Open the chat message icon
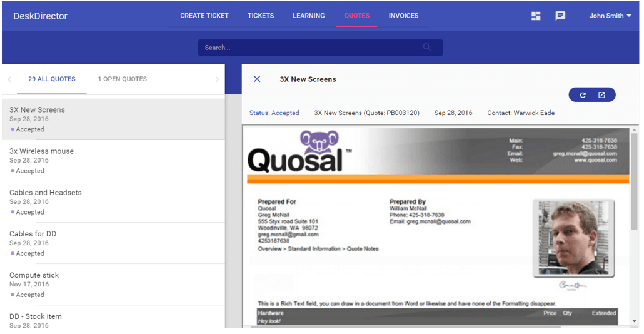This screenshot has width=644, height=334. 560,16
